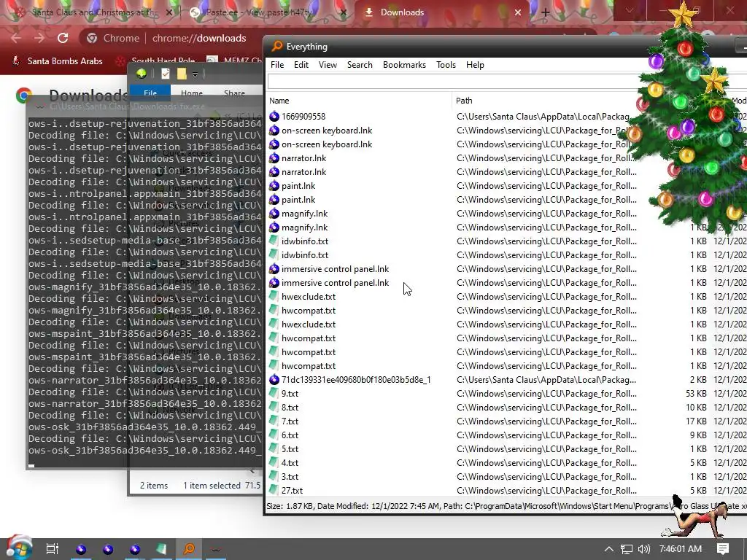Open the File tab in the Explorer ribbon
The image size is (747, 560).
coord(150,93)
